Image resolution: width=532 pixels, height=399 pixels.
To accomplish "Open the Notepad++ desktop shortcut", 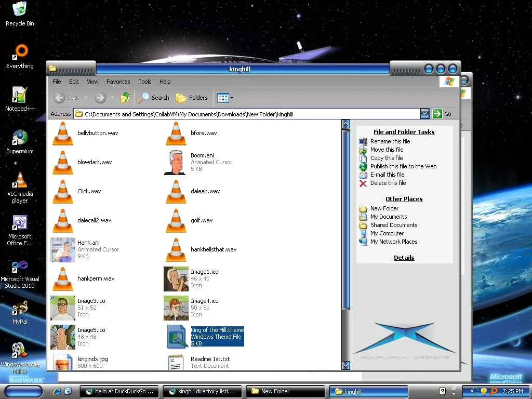I will [20, 99].
